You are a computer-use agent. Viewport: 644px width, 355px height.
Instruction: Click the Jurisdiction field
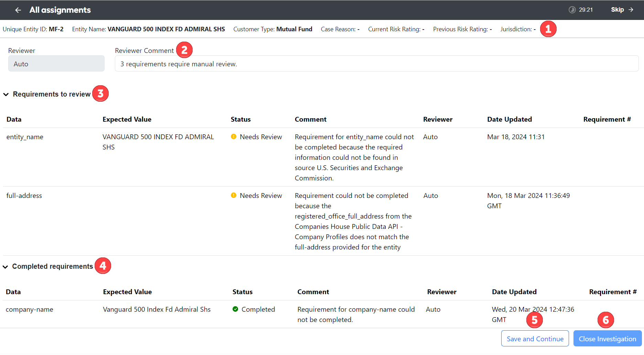coord(518,29)
